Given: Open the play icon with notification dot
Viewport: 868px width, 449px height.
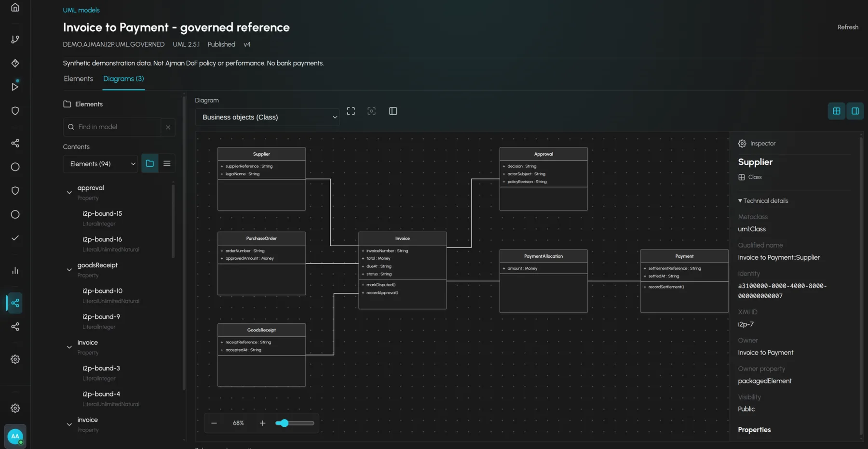Looking at the screenshot, I should 15,86.
